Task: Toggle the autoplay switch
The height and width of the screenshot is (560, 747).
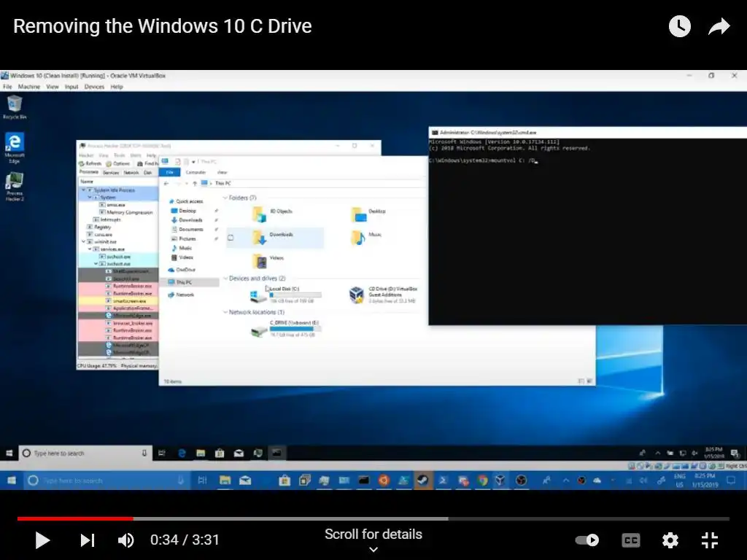Action: click(x=587, y=540)
